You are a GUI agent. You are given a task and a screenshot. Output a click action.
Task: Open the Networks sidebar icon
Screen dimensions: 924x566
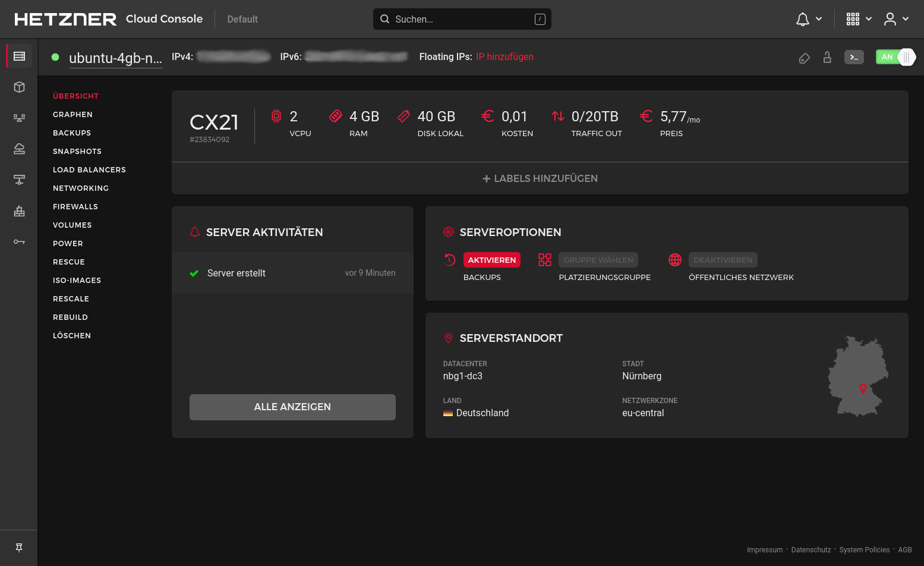click(x=19, y=180)
